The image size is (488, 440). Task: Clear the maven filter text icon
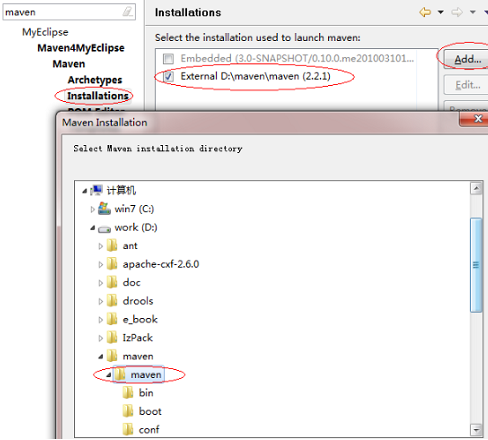pos(127,12)
